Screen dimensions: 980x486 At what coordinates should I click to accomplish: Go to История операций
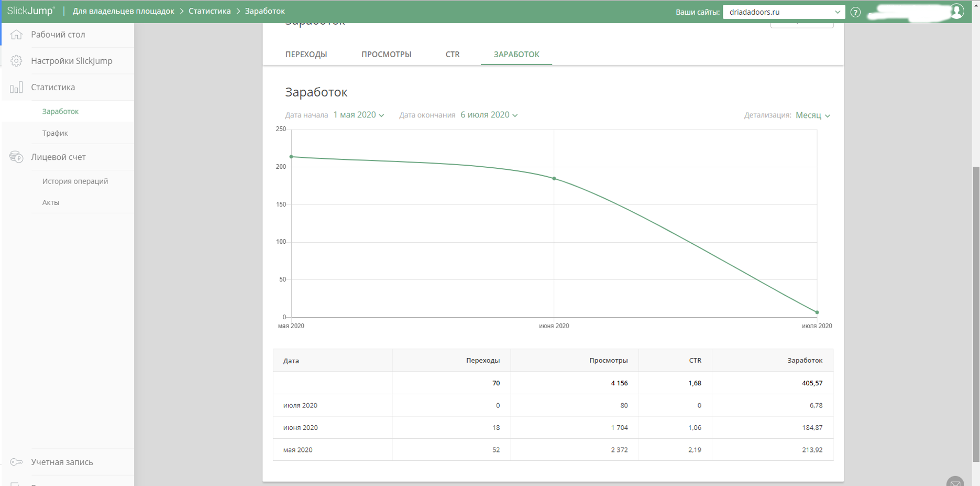pyautogui.click(x=75, y=181)
